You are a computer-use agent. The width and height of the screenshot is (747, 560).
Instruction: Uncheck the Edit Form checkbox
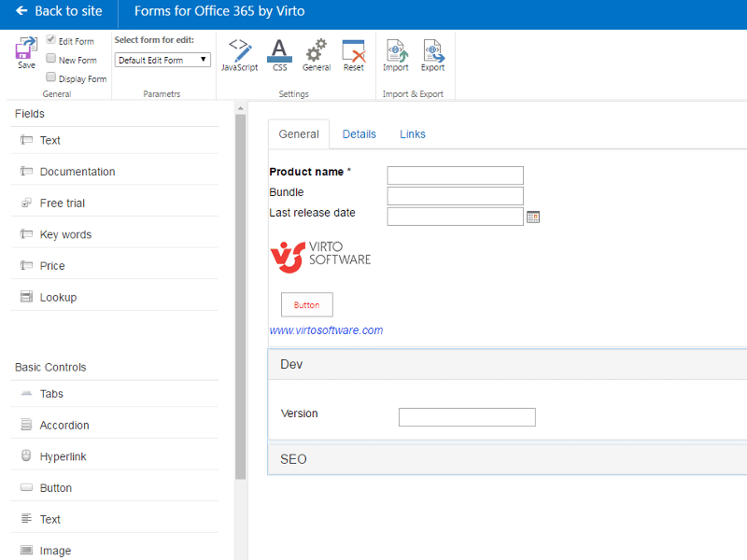[49, 40]
